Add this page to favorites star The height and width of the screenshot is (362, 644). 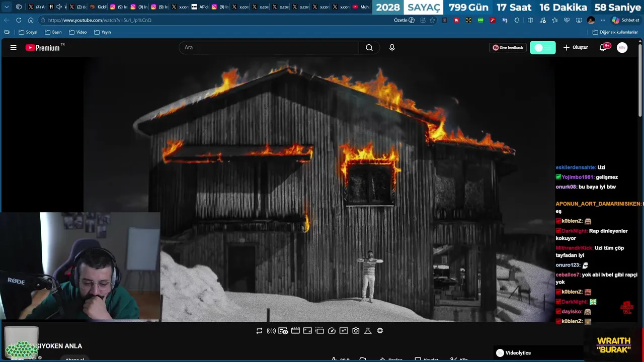click(432, 20)
